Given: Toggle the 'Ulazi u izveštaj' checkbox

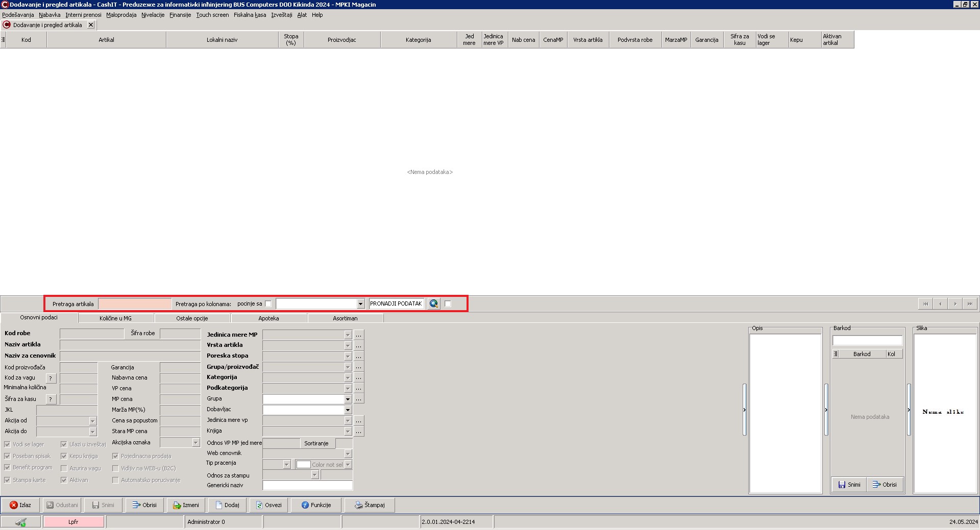Looking at the screenshot, I should (x=64, y=444).
